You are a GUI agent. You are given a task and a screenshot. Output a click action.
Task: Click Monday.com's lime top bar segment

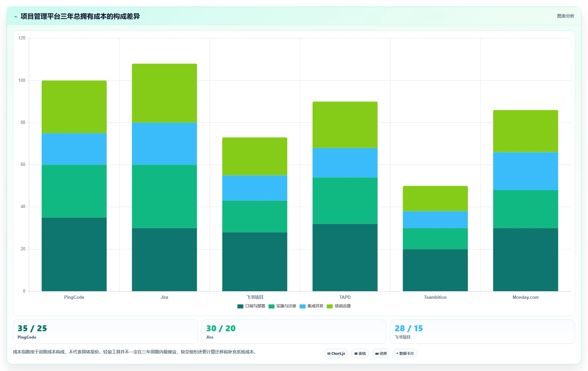pyautogui.click(x=525, y=131)
